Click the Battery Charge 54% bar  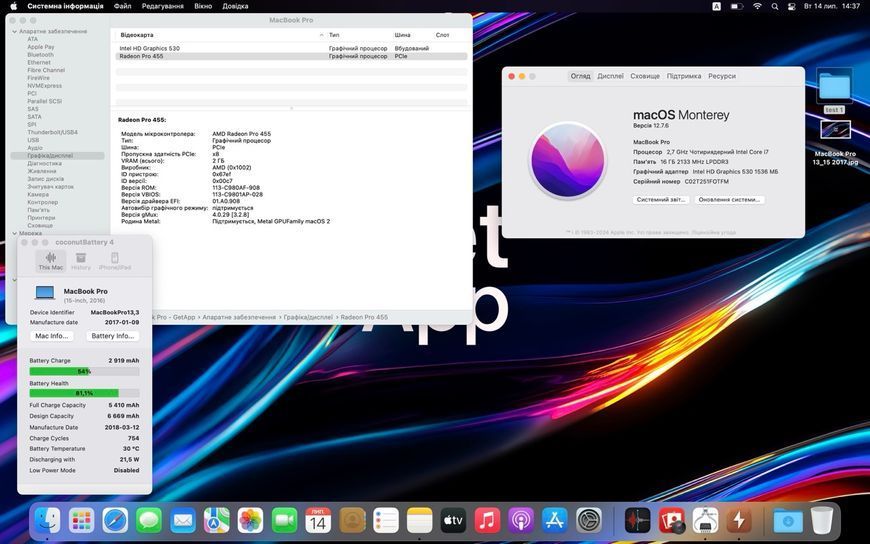pyautogui.click(x=84, y=371)
